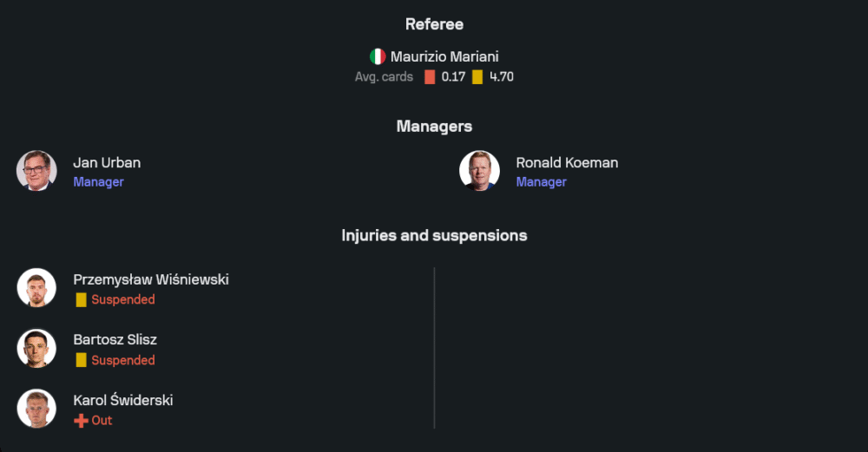Click the Italian flag icon beside the referee
This screenshot has width=868, height=452.
coord(378,56)
